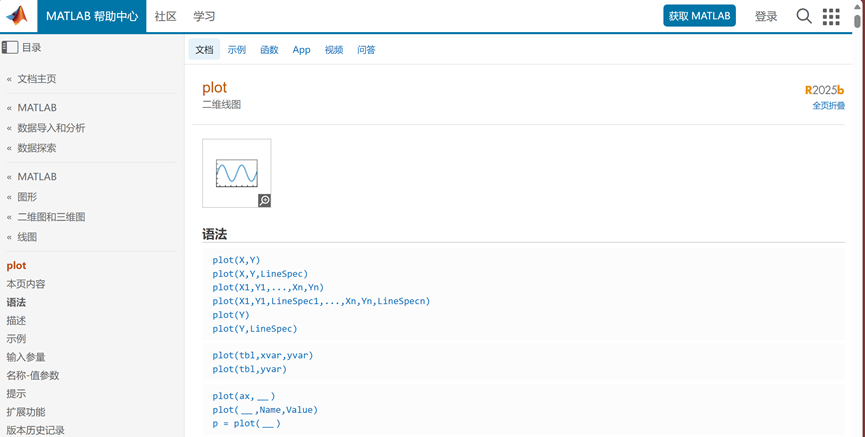This screenshot has height=437, width=865.
Task: Click the 获取 MATLAB button
Action: pyautogui.click(x=700, y=16)
